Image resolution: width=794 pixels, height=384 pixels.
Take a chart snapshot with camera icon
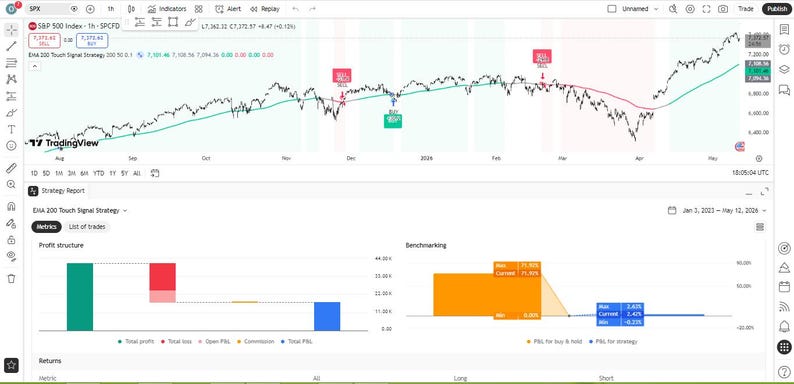(x=723, y=9)
